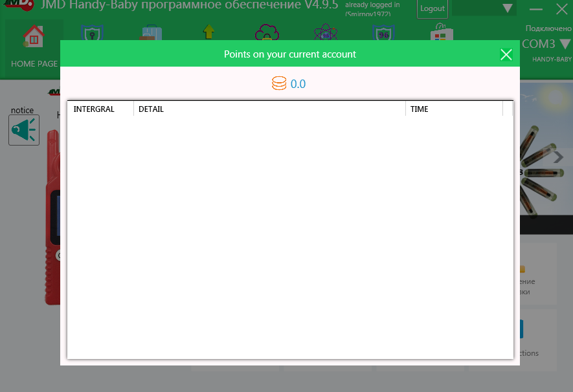The width and height of the screenshot is (573, 392).
Task: Sort by the TIME column header
Action: (455, 109)
